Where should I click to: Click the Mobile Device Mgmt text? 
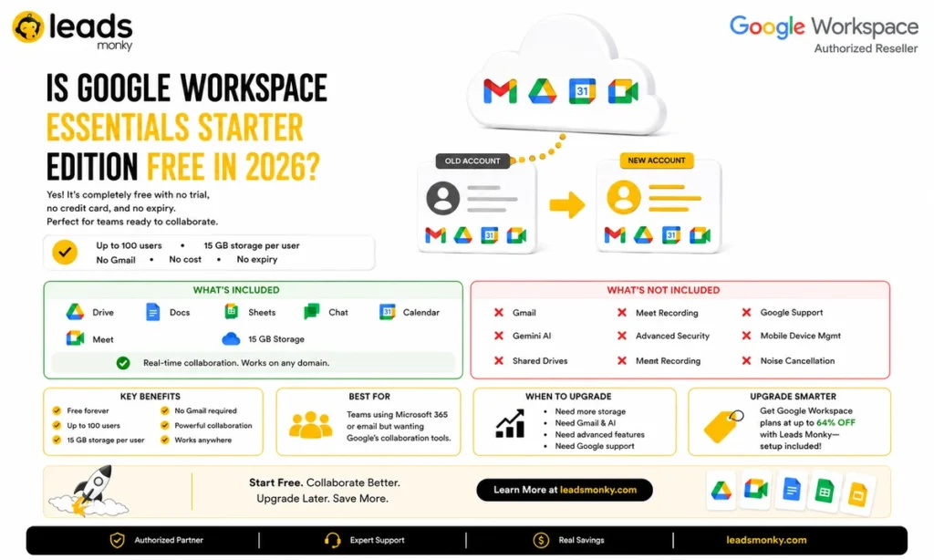tap(800, 336)
